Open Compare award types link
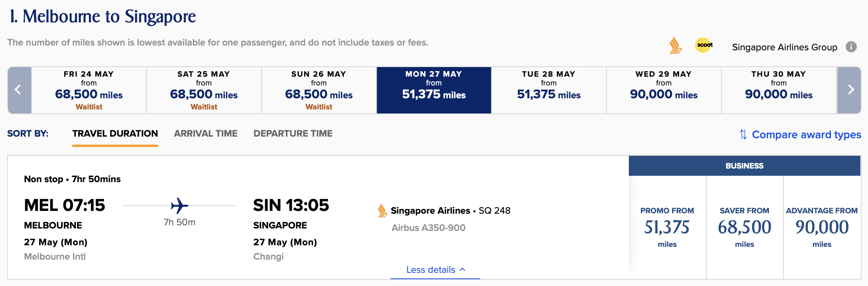Viewport: 868px width, 286px height. tap(806, 135)
